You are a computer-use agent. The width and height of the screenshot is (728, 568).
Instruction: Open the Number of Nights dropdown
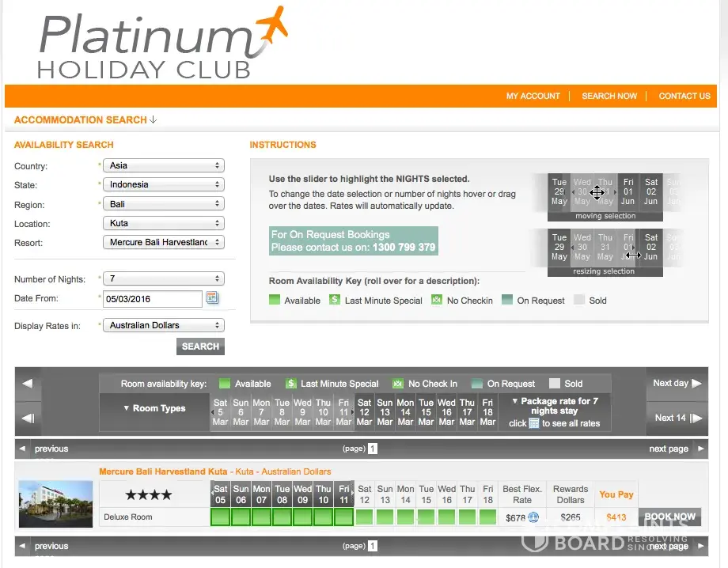pos(165,279)
